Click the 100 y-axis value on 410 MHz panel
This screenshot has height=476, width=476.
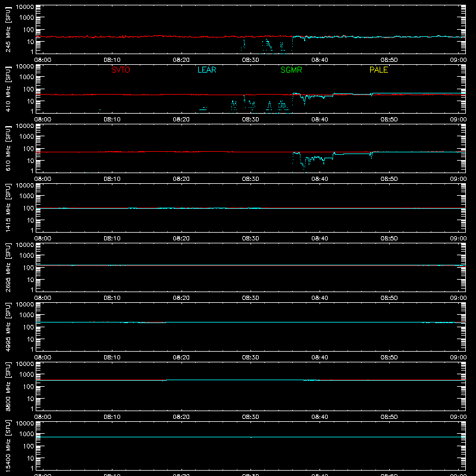pyautogui.click(x=29, y=89)
